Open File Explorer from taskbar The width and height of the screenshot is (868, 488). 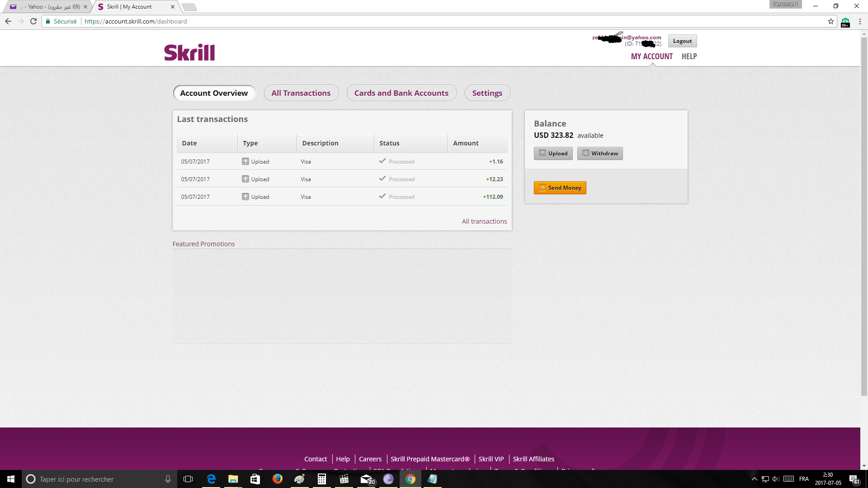(x=233, y=479)
